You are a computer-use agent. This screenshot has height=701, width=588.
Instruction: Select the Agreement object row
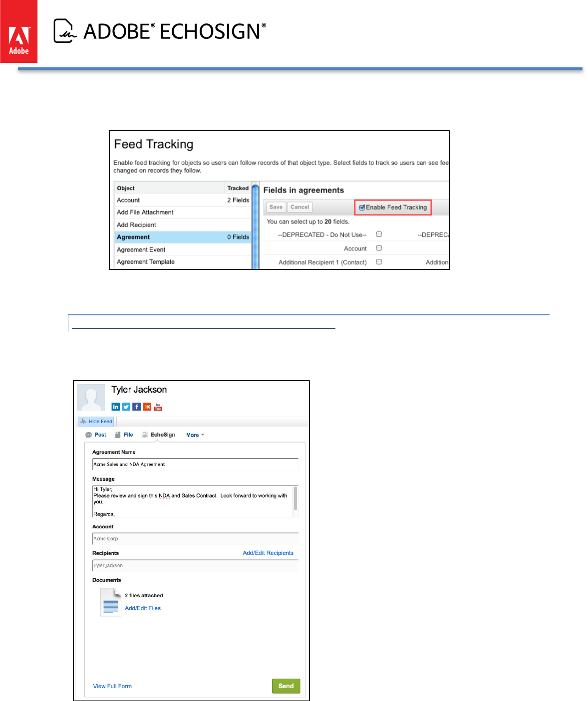(x=183, y=237)
